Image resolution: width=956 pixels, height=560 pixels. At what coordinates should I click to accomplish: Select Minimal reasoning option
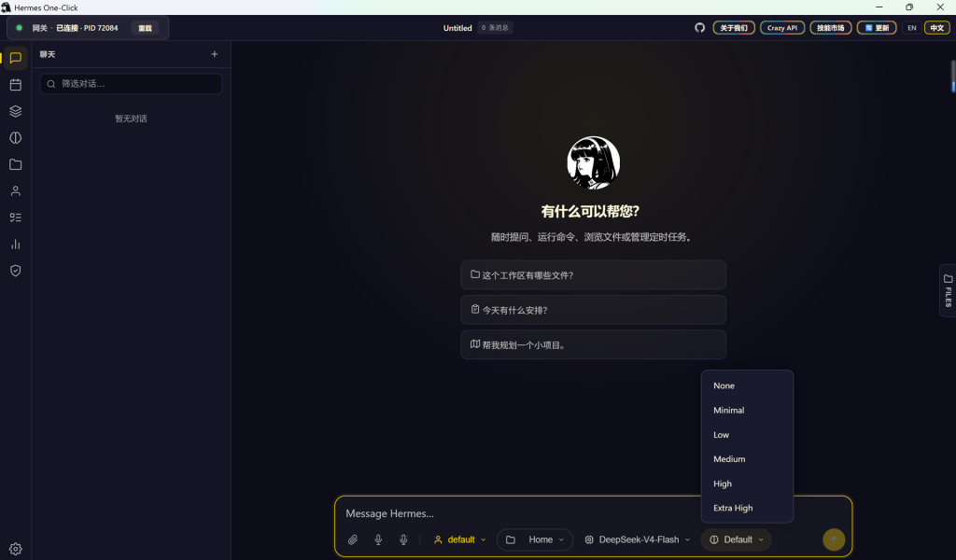pyautogui.click(x=747, y=410)
